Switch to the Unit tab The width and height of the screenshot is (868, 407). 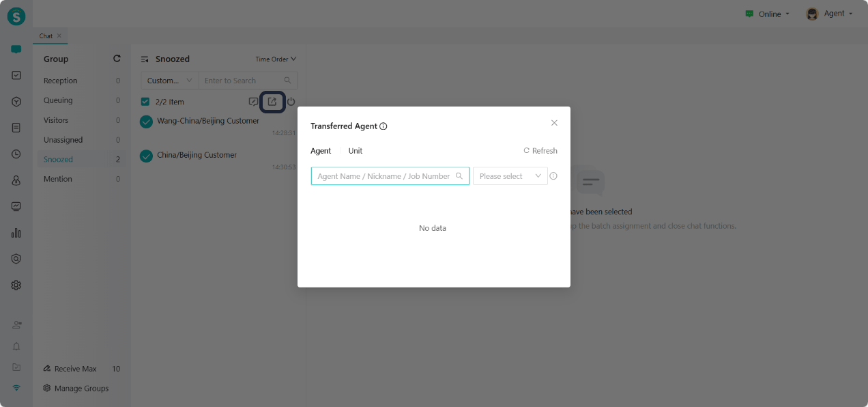coord(356,151)
